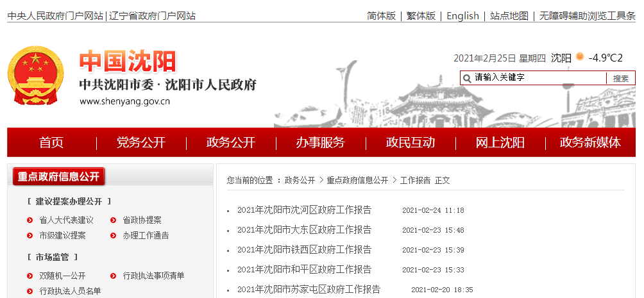
Task: Click breadcrumb 重点政府信息公开
Action: click(x=357, y=180)
